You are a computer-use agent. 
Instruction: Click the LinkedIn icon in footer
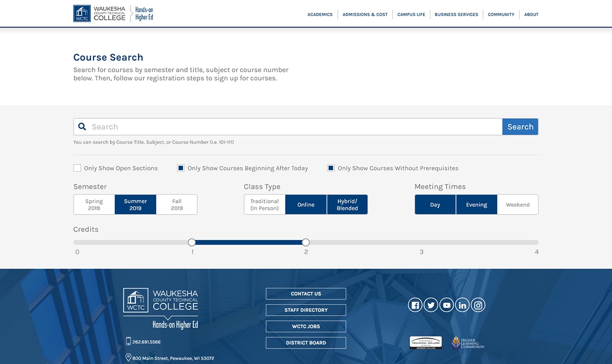[463, 305]
